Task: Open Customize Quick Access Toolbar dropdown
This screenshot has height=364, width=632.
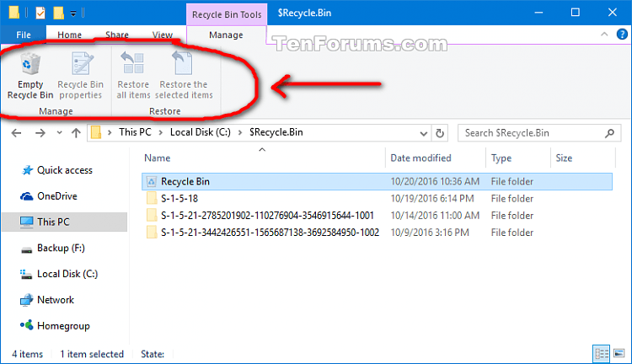Action: [x=73, y=13]
